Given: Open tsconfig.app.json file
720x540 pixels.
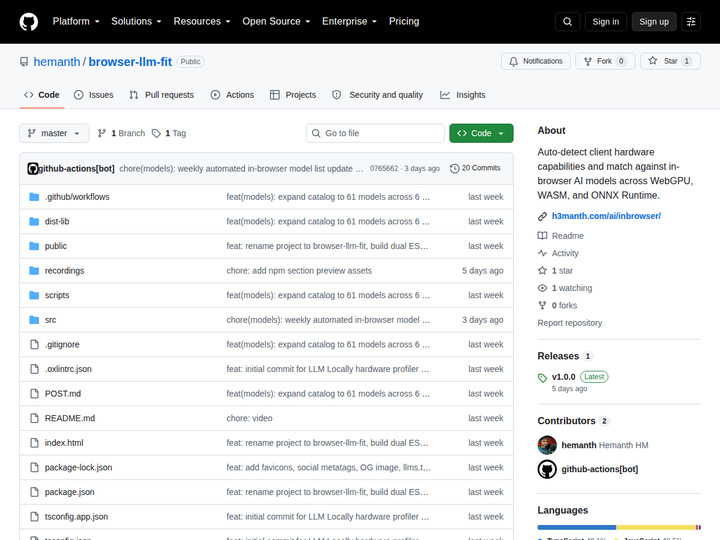Looking at the screenshot, I should click(76, 517).
